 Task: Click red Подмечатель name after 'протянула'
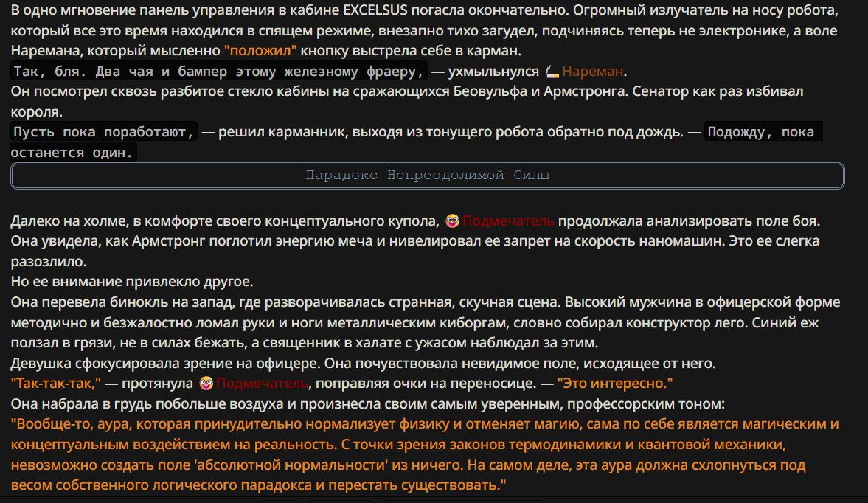click(x=263, y=383)
